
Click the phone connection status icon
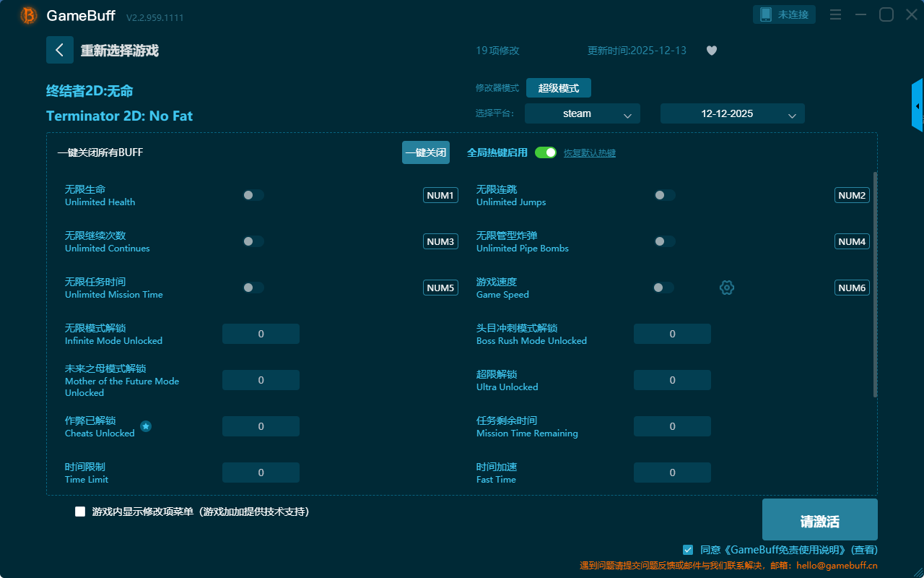(x=766, y=14)
